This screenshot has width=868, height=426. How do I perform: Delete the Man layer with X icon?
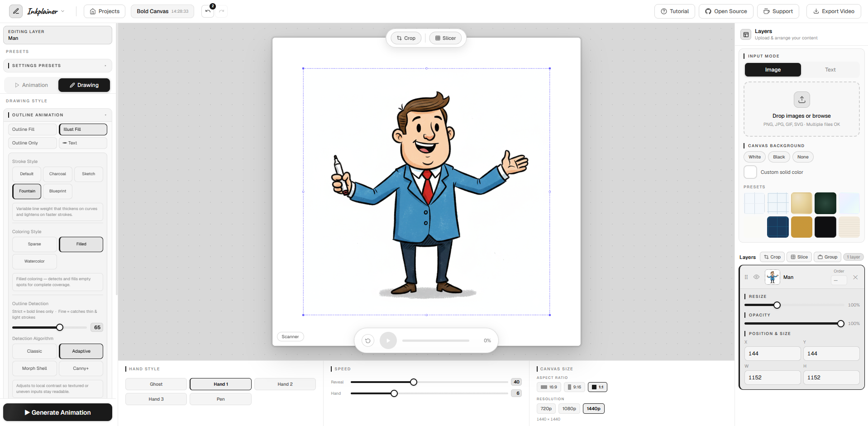[x=855, y=277]
